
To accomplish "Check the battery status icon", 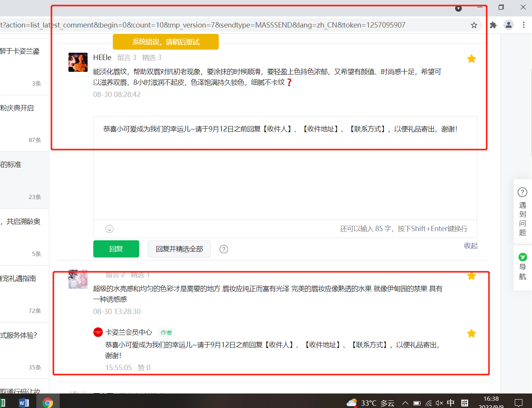I will tap(417, 403).
